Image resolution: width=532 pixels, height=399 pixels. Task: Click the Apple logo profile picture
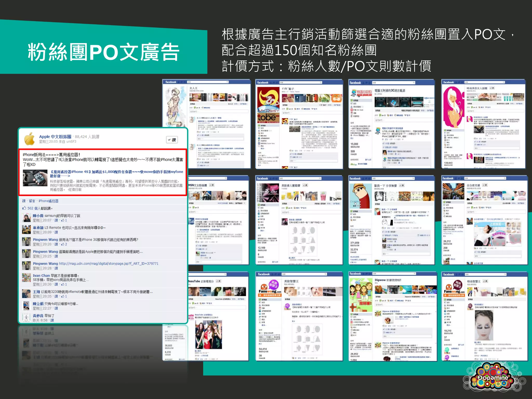29,139
